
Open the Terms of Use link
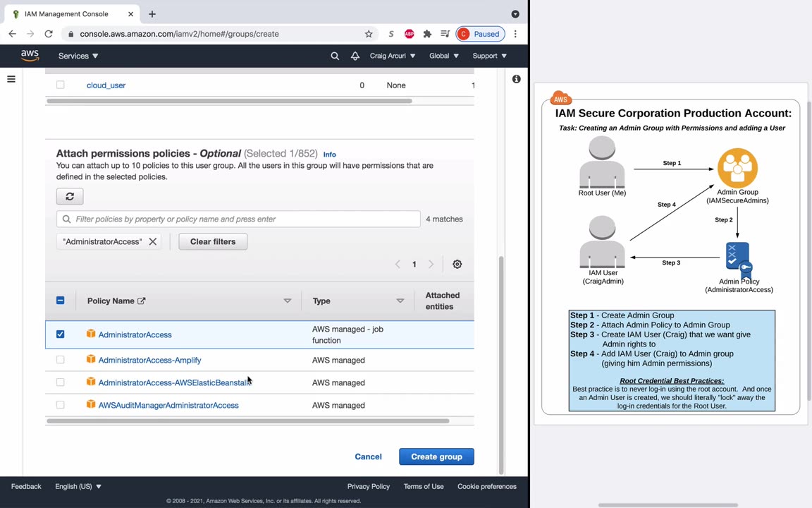click(x=424, y=486)
